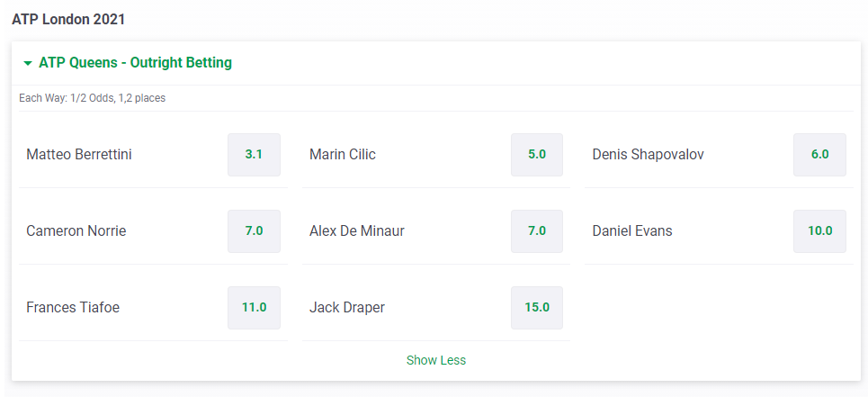Choose Frances Tiafoe at 11.0 odds
This screenshot has height=397, width=868.
pos(254,307)
